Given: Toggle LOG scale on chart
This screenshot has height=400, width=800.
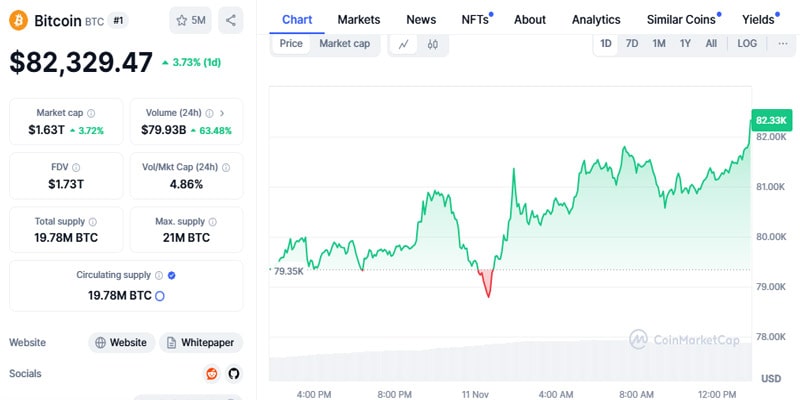Looking at the screenshot, I should pos(747,44).
